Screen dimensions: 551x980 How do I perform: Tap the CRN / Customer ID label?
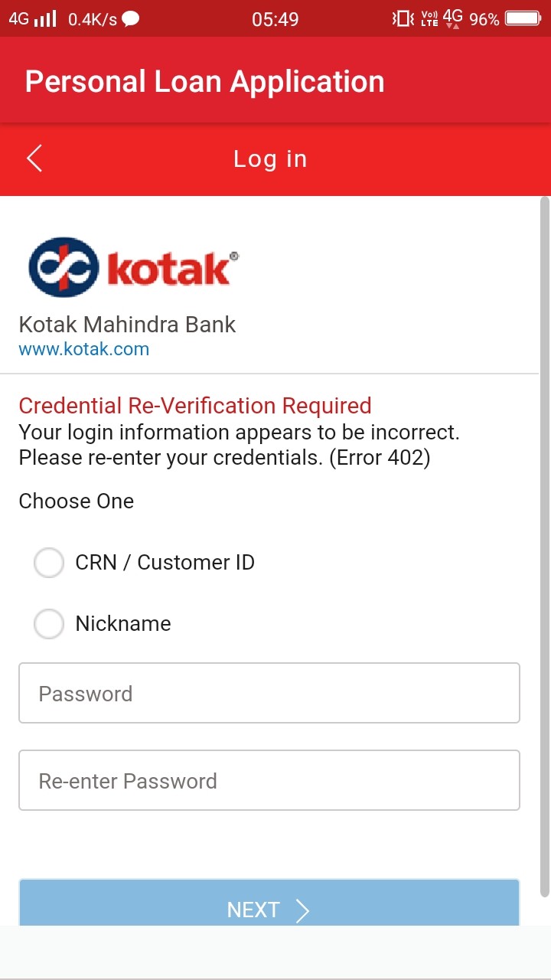pos(165,563)
